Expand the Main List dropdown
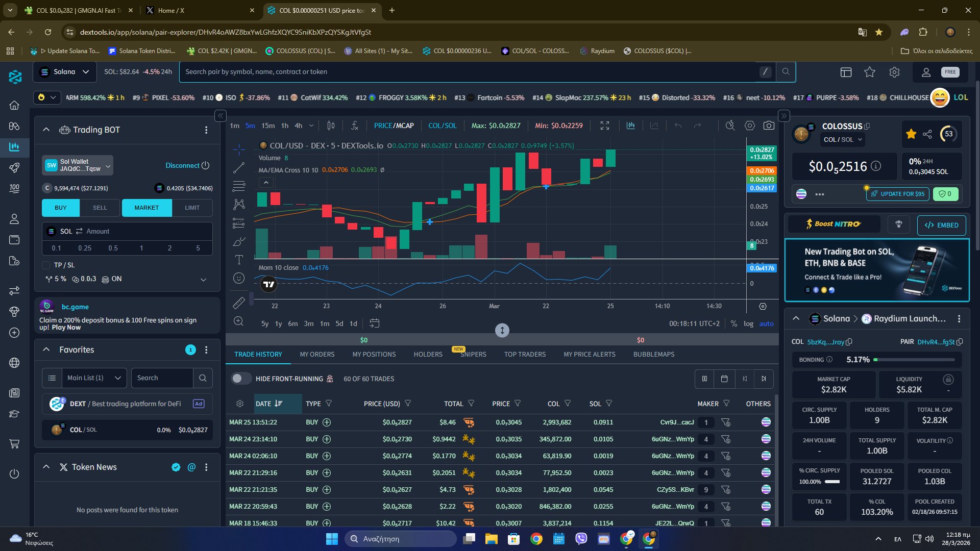The image size is (980, 551). point(94,378)
